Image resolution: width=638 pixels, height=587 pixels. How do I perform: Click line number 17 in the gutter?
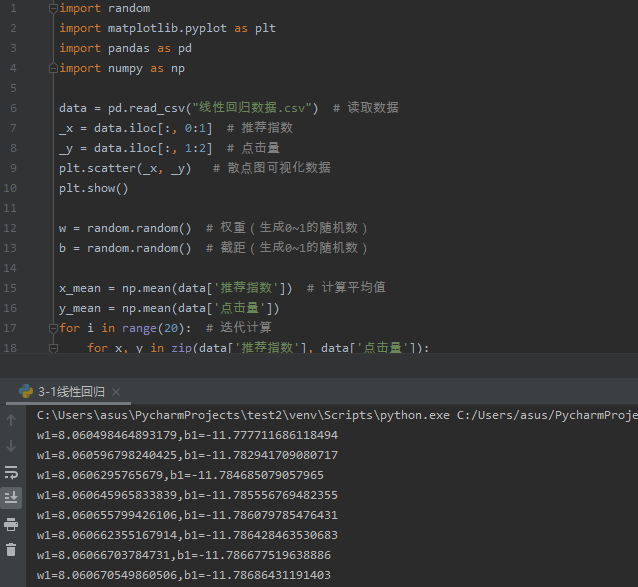point(10,328)
